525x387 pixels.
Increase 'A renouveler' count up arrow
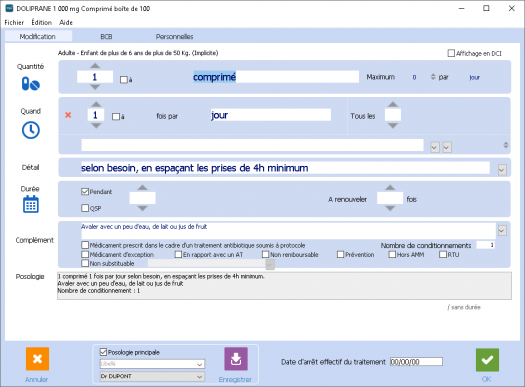pos(390,187)
